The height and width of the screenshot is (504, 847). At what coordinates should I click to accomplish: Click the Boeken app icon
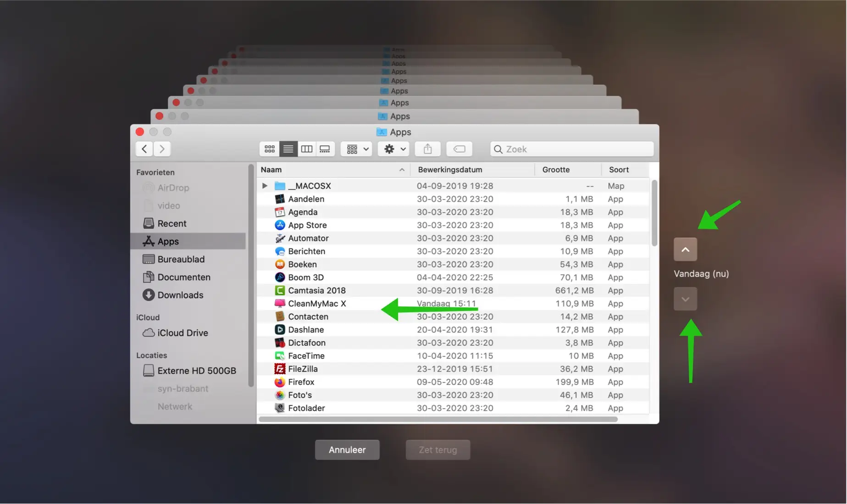pyautogui.click(x=280, y=264)
